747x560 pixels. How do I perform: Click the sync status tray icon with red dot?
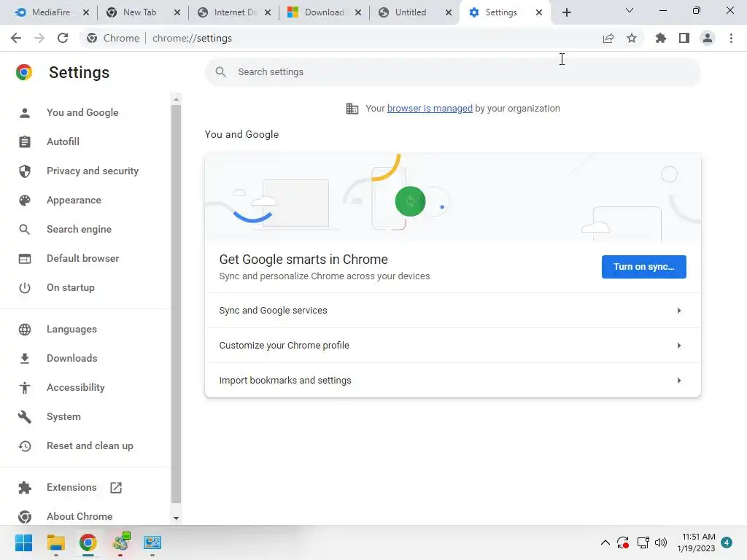(x=623, y=542)
